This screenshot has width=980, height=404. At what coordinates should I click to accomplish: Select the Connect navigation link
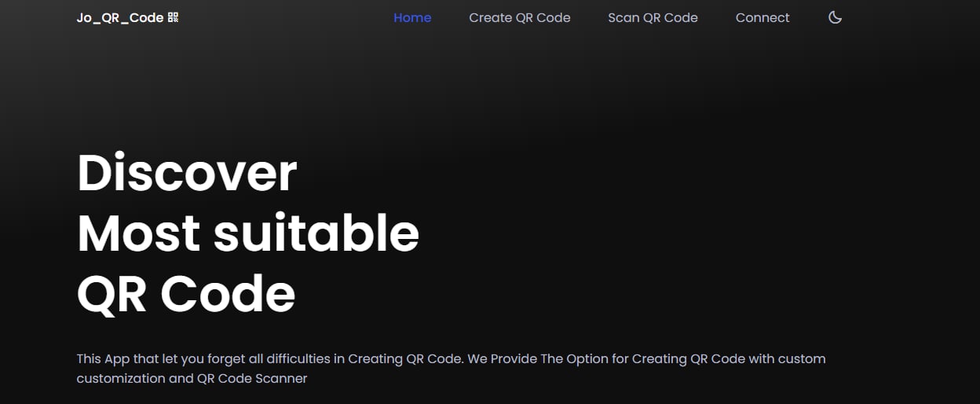click(762, 17)
